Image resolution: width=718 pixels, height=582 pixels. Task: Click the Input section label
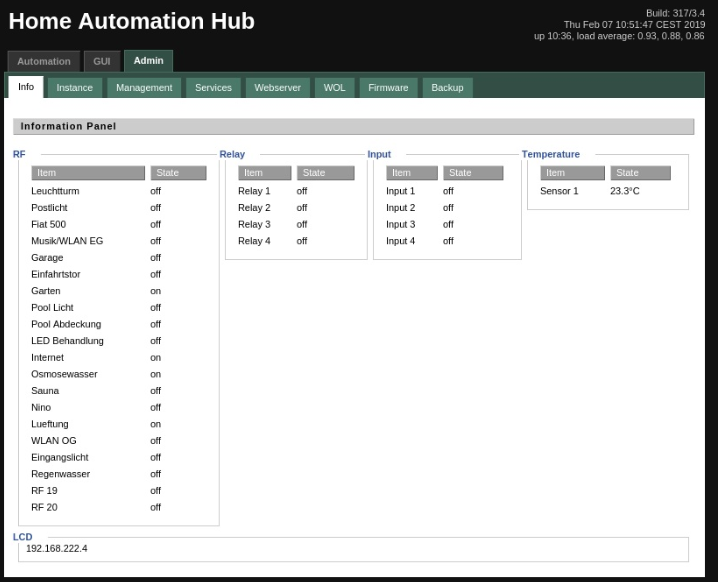pos(379,154)
